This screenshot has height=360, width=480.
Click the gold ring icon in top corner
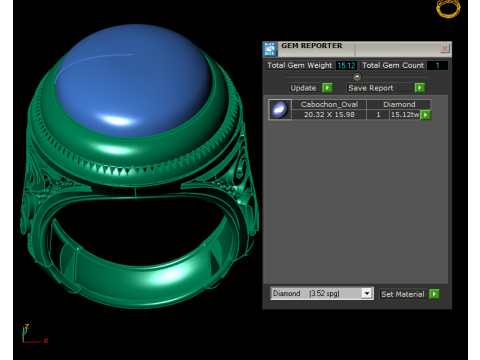click(448, 8)
